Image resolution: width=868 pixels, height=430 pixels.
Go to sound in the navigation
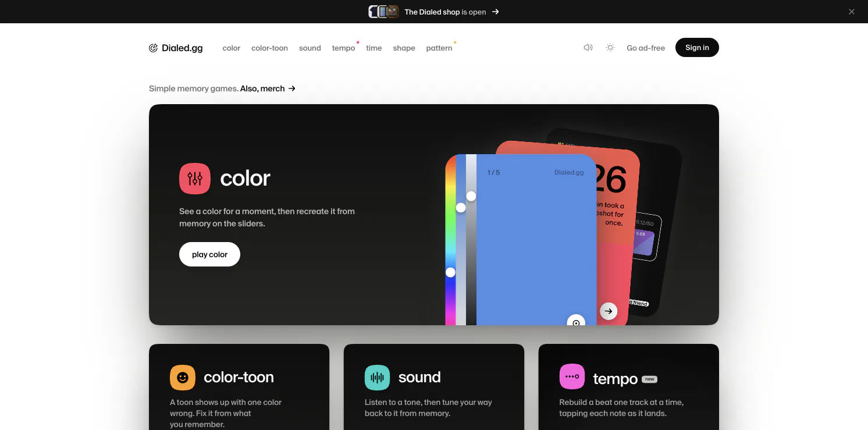pos(310,48)
